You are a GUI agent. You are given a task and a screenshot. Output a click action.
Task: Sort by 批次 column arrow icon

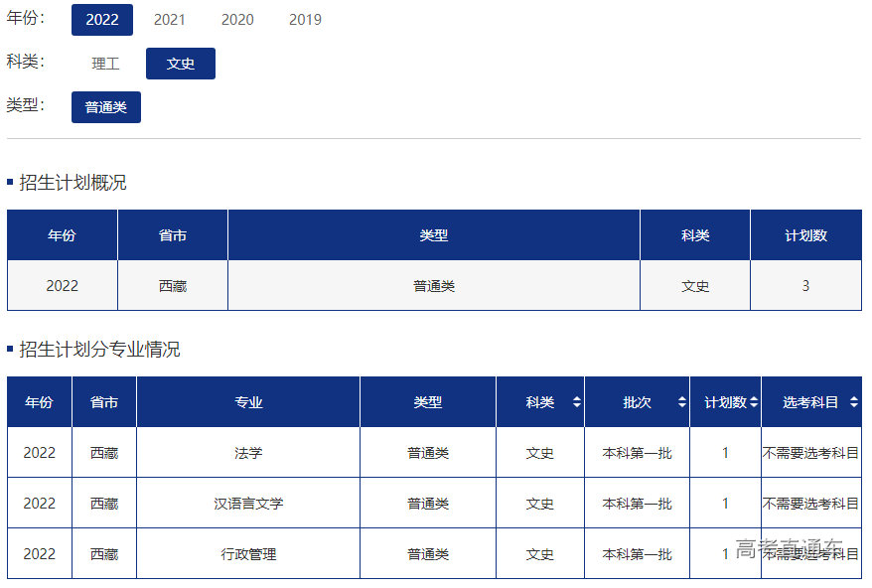point(682,402)
